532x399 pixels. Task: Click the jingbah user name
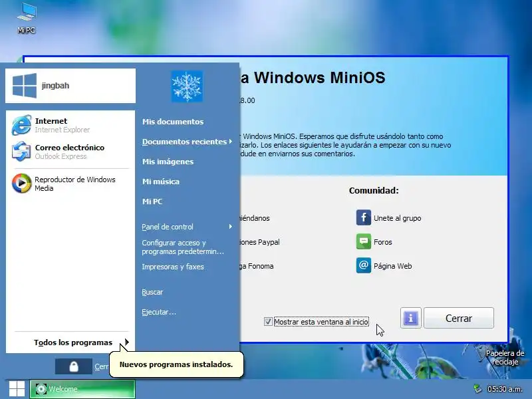pos(55,86)
